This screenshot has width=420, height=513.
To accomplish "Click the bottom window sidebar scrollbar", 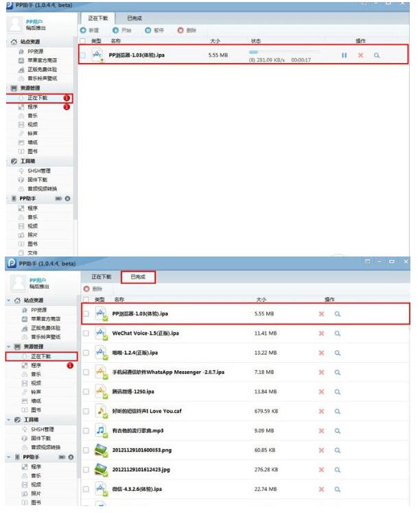I will click(79, 386).
